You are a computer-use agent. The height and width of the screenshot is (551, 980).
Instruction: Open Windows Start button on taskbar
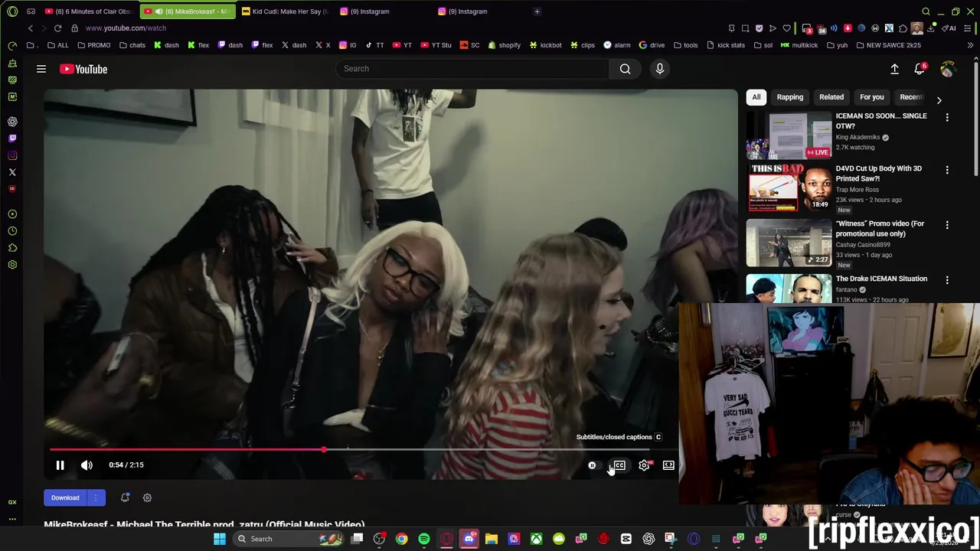click(220, 539)
